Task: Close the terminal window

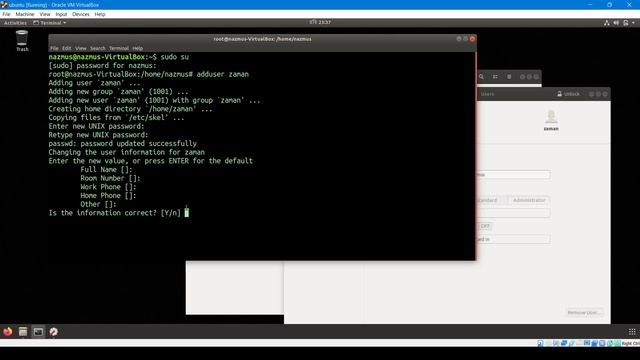Action: [x=472, y=39]
